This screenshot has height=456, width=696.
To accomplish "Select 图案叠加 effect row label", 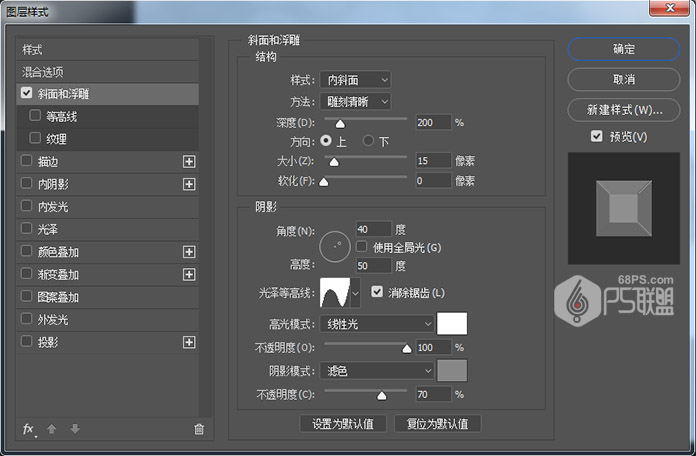I will (58, 297).
